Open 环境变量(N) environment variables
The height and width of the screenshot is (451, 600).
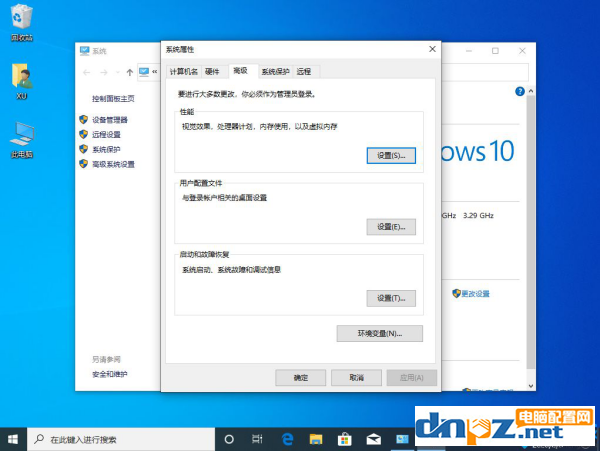pyautogui.click(x=380, y=334)
